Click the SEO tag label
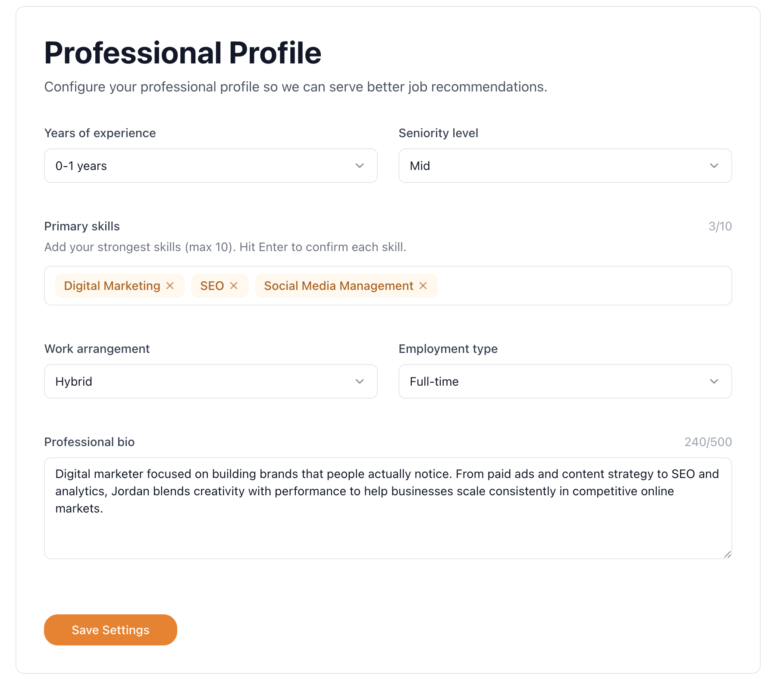Image resolution: width=784 pixels, height=692 pixels. click(x=212, y=286)
